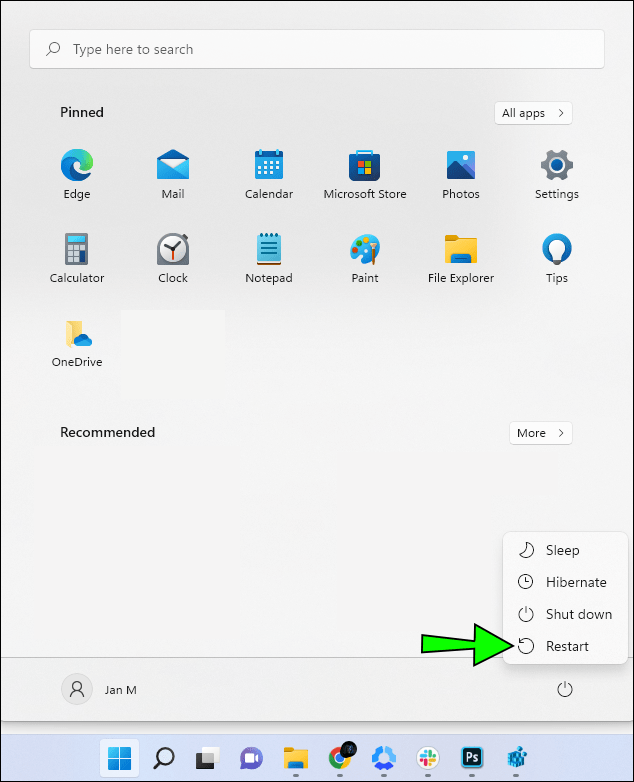Open Notepad from pinned apps
Image resolution: width=634 pixels, height=782 pixels.
coord(269,258)
